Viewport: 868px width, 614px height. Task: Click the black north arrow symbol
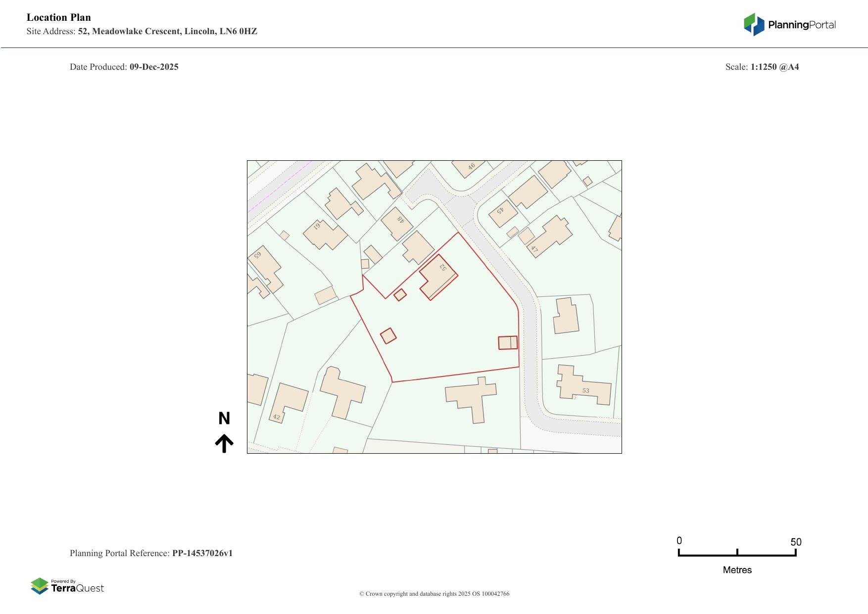coord(224,443)
